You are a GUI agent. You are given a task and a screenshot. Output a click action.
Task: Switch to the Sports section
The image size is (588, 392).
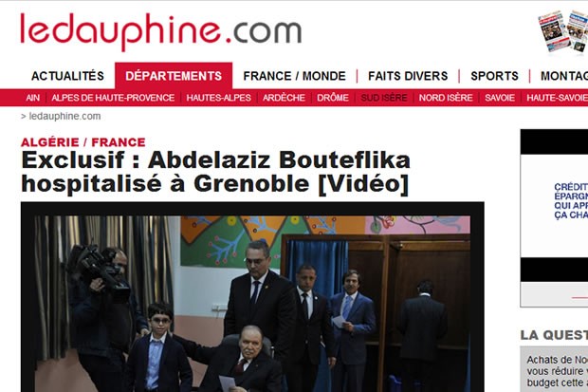pos(494,76)
